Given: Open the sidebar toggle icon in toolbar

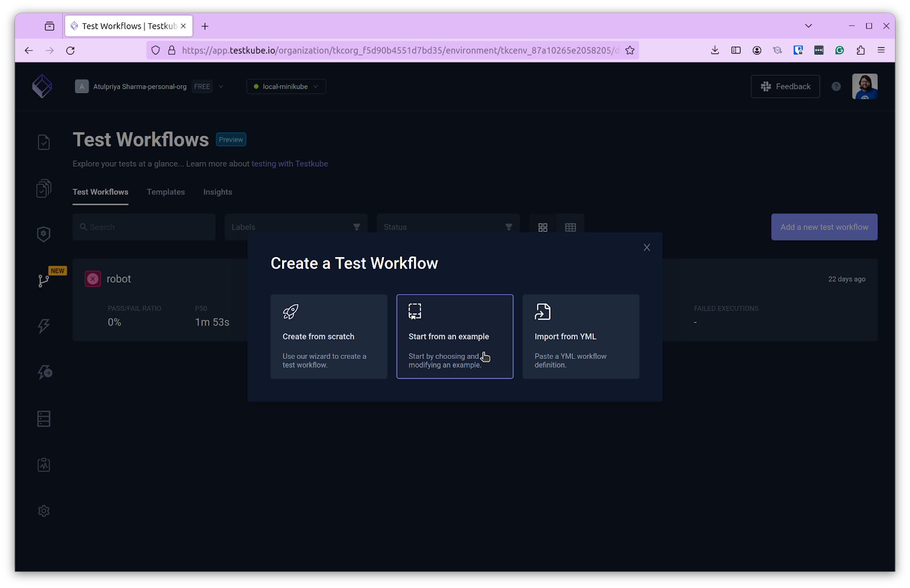Looking at the screenshot, I should 736,50.
